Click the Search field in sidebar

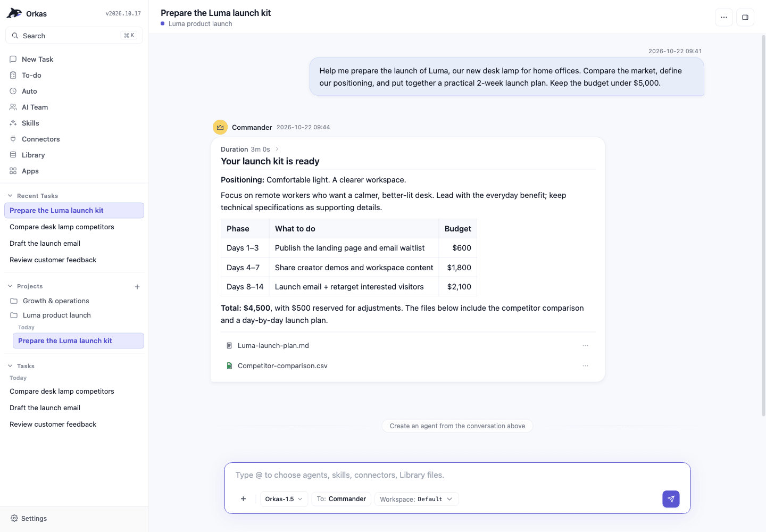click(x=74, y=36)
